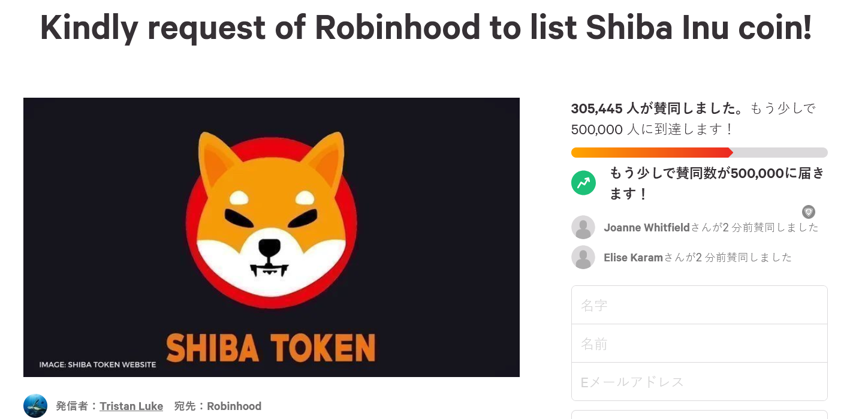Open Tristan Luke's profile picture

tap(35, 406)
